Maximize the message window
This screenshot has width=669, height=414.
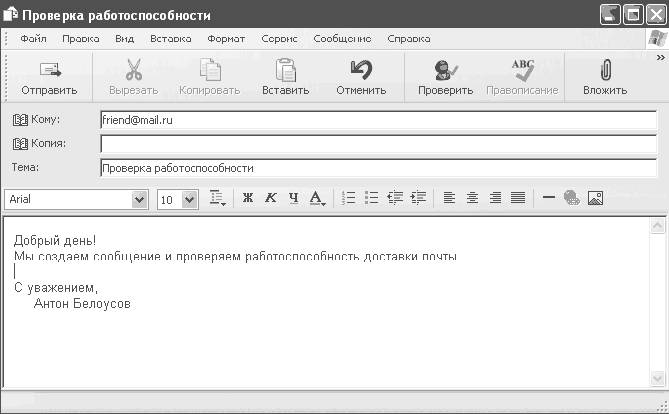[x=633, y=15]
